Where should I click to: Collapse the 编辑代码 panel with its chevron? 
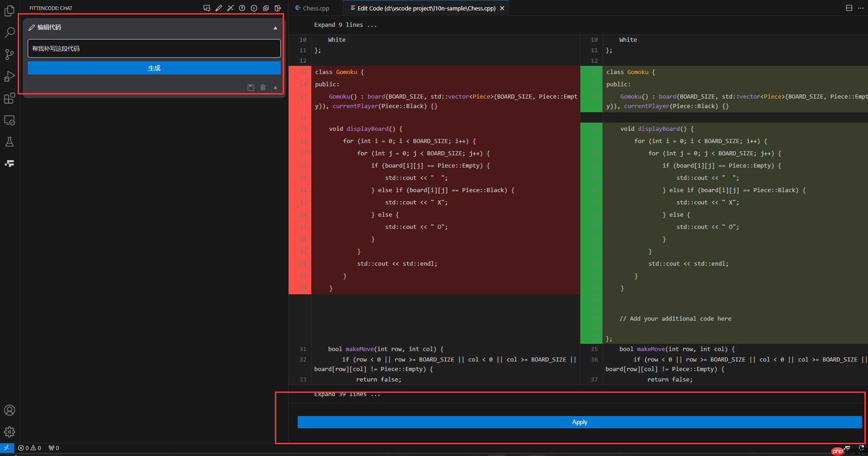coord(275,28)
